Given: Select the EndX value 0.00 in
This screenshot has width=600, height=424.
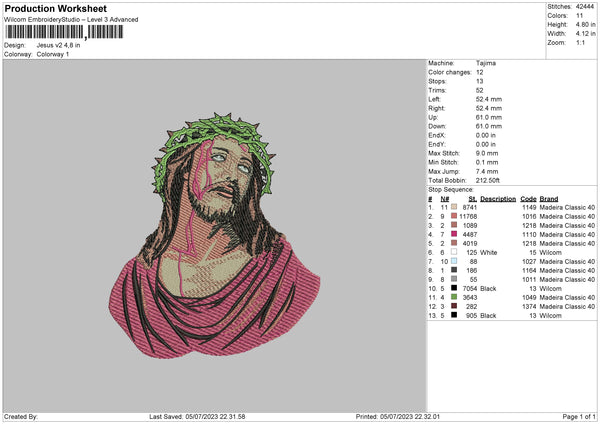Looking at the screenshot, I should (486, 135).
